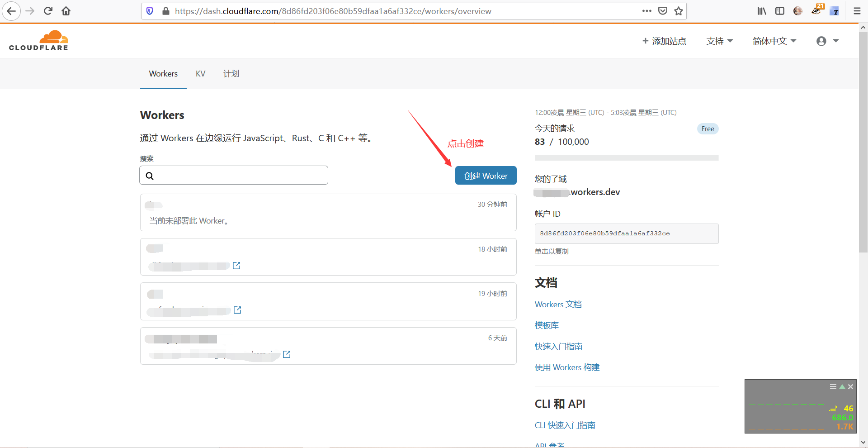Click the scrollbar up arrow
Screen dimensions: 868x448
click(863, 28)
